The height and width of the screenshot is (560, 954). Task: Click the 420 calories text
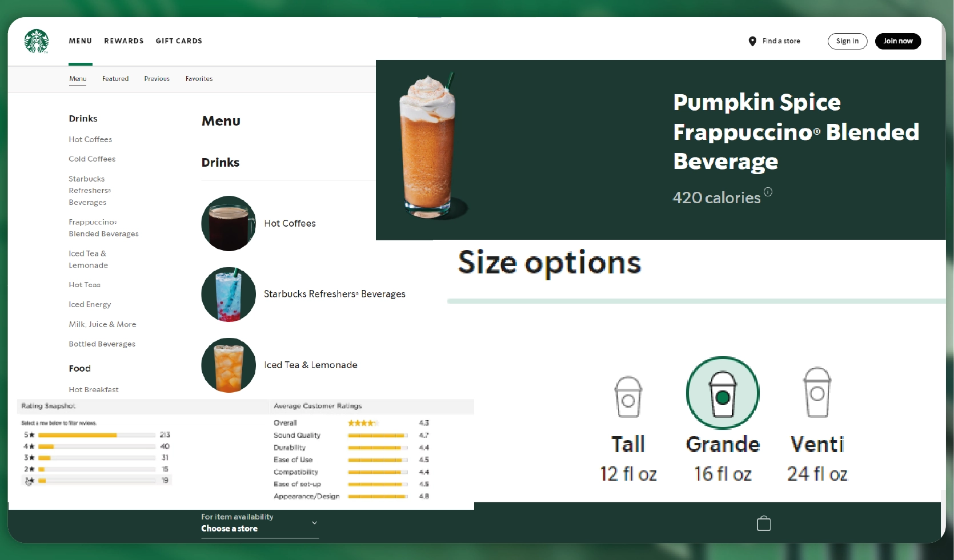[716, 198]
